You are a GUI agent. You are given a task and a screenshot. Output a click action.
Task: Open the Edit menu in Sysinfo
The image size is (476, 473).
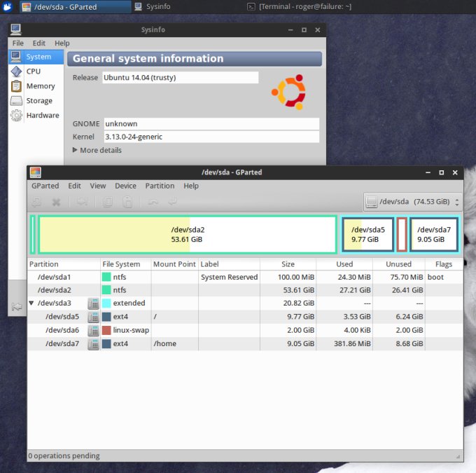tap(39, 43)
